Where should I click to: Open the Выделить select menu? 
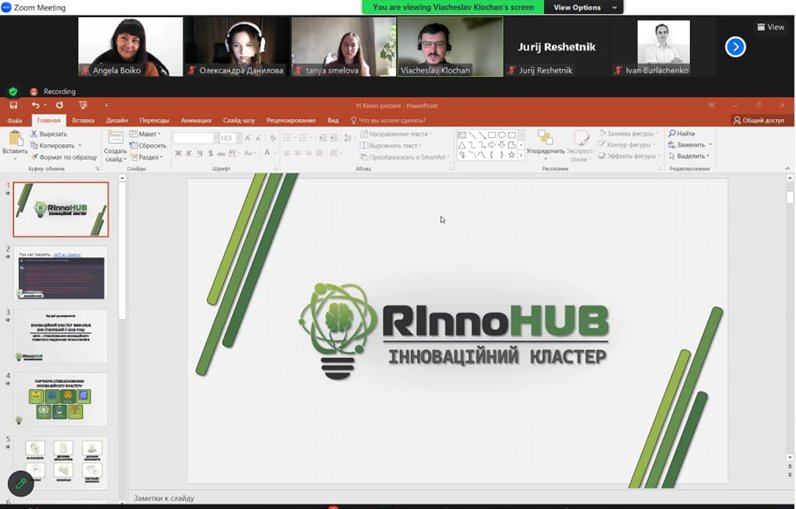[689, 156]
